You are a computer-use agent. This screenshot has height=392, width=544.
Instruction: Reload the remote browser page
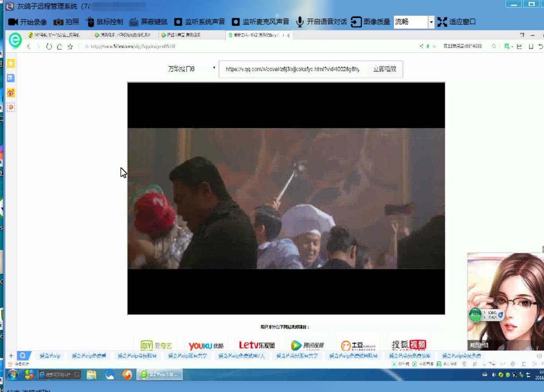(49, 46)
